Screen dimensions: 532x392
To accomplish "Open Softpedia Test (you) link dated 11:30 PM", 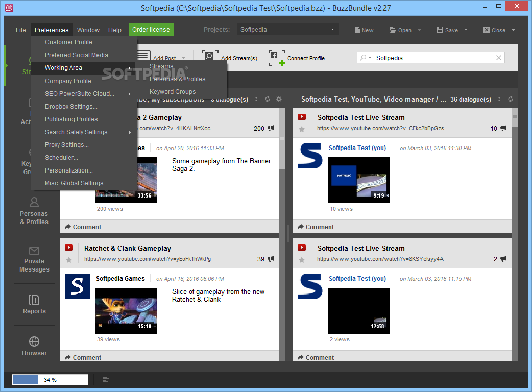I will tap(357, 148).
